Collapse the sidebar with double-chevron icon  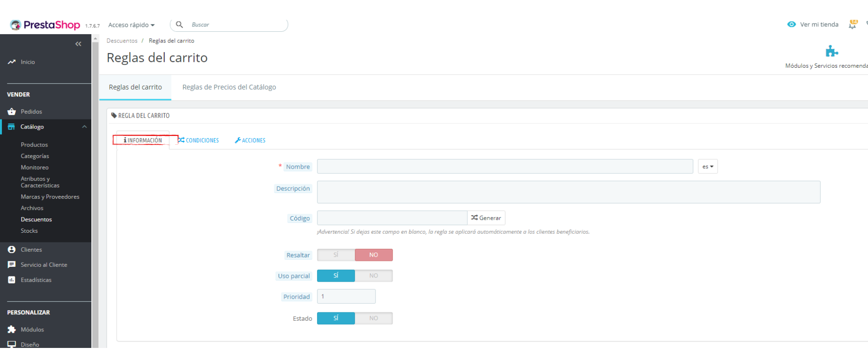[78, 44]
